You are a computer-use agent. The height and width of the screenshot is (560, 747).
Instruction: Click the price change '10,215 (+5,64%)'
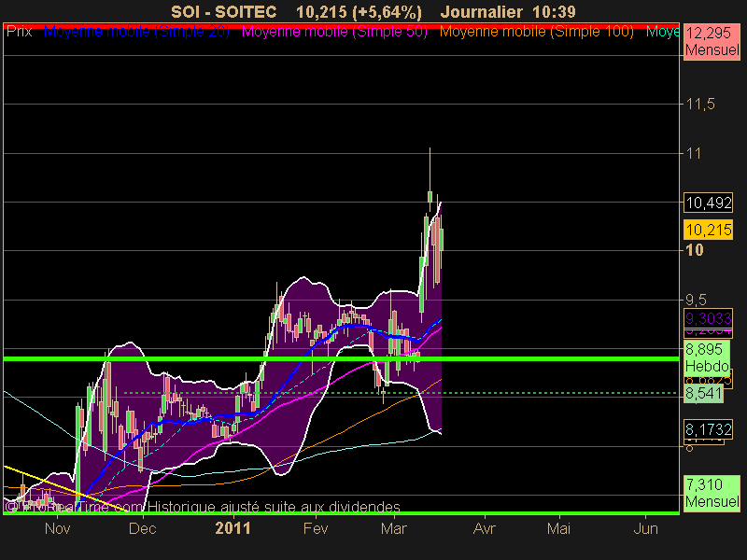pos(359,12)
